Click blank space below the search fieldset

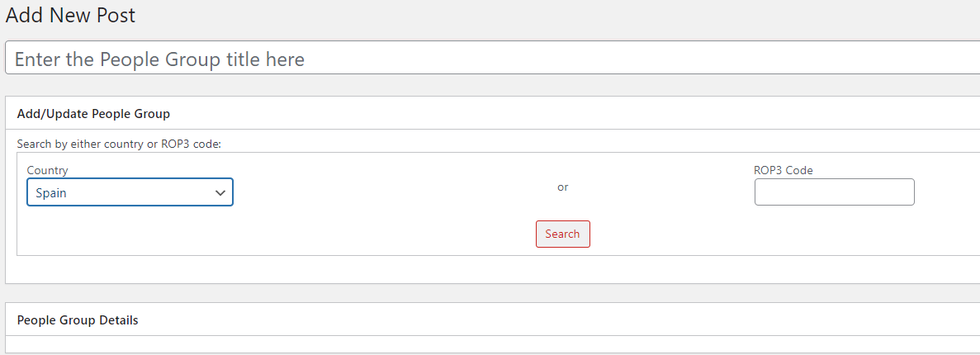pos(413,269)
